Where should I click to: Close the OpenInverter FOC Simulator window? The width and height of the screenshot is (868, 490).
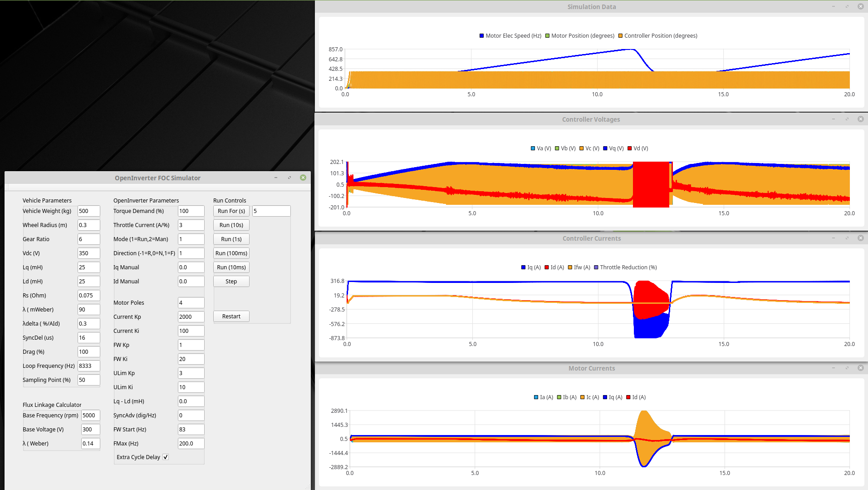(x=303, y=178)
